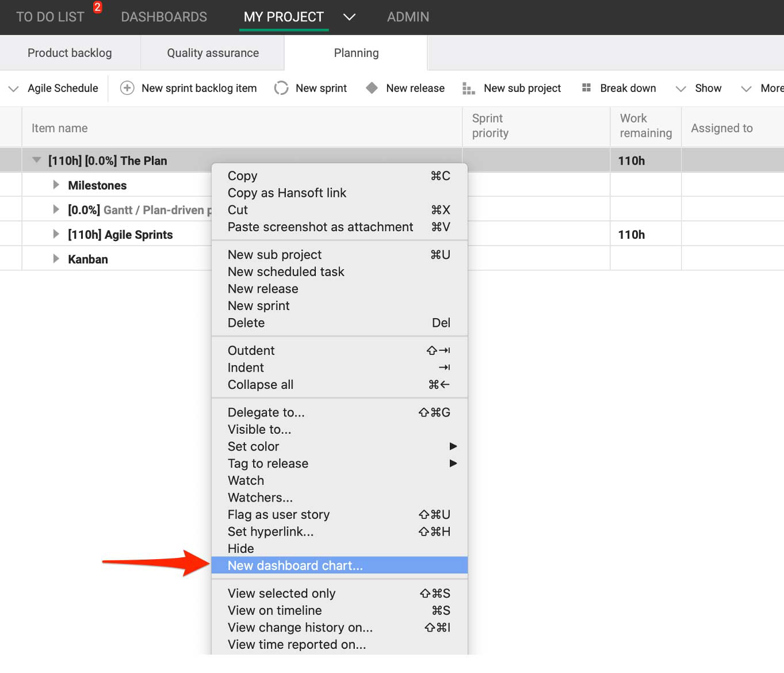Choose Cut from the context menu
This screenshot has width=784, height=673.
click(339, 210)
